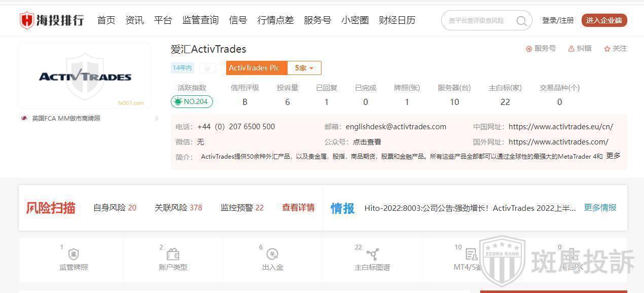Click the search magnifier icon
The image size is (644, 293).
(x=521, y=21)
